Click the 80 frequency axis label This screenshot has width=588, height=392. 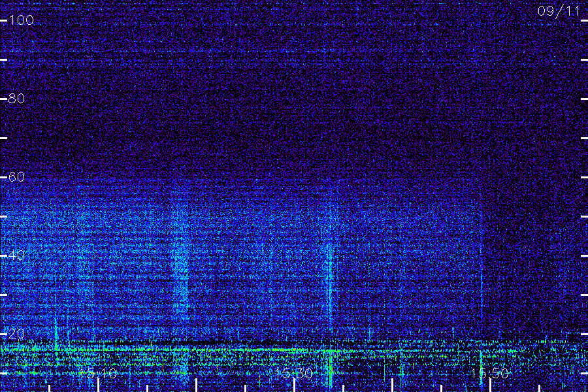16,98
